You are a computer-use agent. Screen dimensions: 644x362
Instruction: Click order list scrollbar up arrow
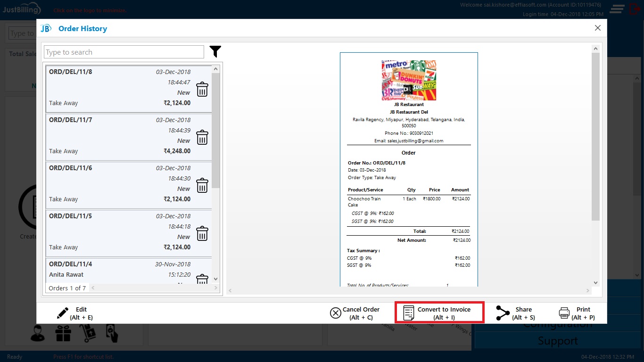click(x=216, y=69)
